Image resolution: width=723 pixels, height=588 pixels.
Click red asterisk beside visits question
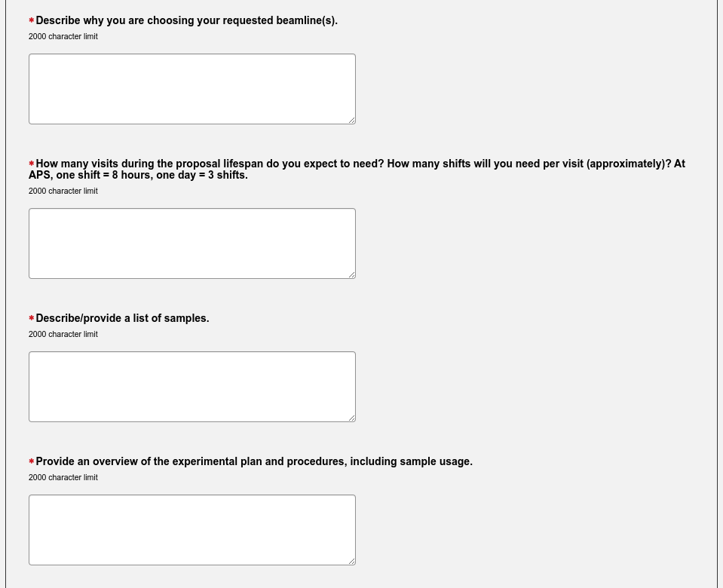point(32,164)
